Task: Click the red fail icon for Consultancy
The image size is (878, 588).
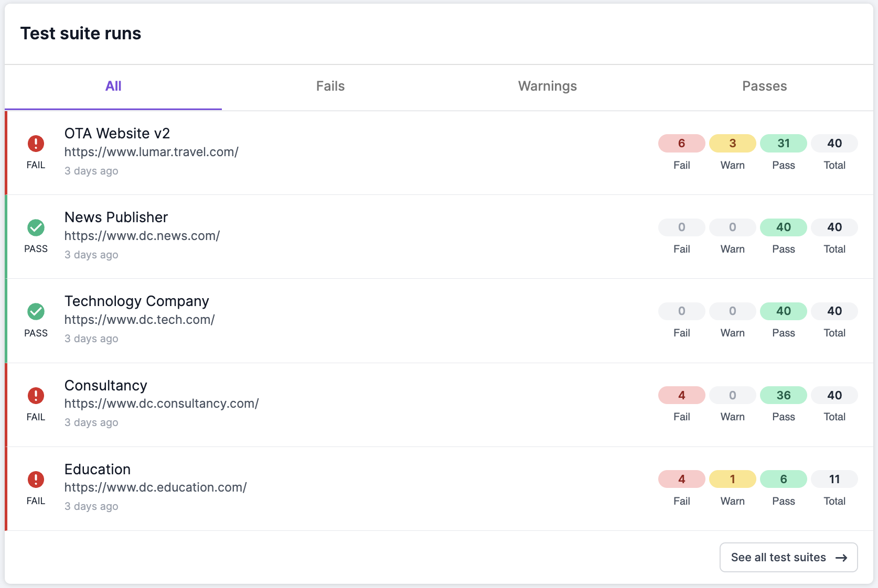Action: [36, 396]
